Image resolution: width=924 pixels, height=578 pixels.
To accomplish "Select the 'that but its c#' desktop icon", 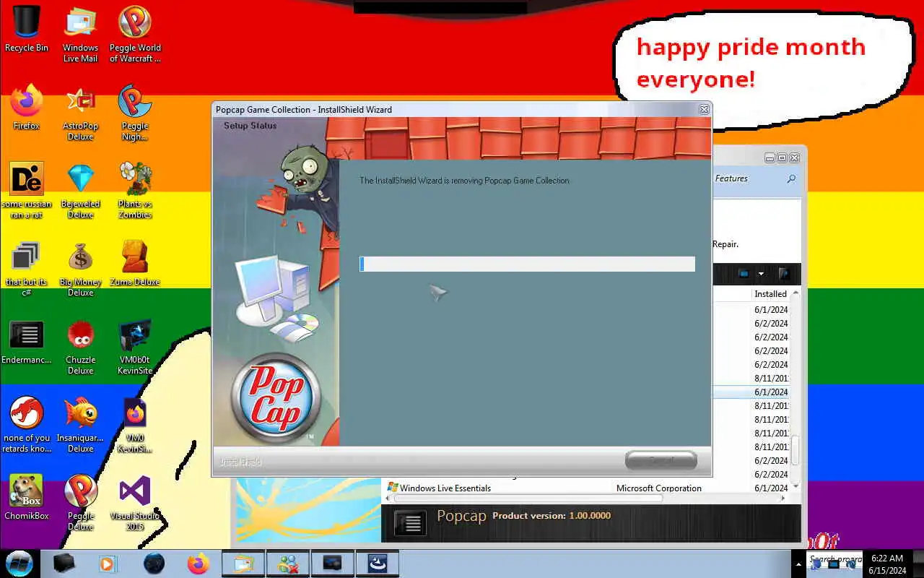I will pyautogui.click(x=27, y=268).
